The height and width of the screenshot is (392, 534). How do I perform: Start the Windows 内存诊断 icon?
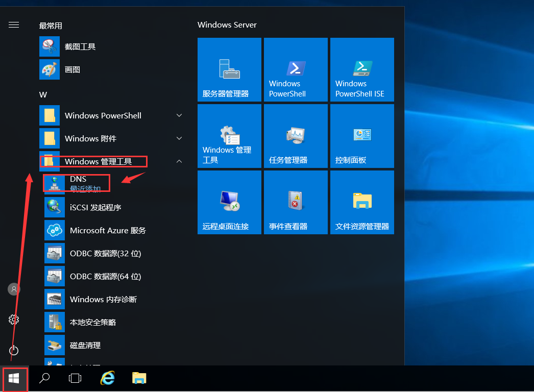55,299
